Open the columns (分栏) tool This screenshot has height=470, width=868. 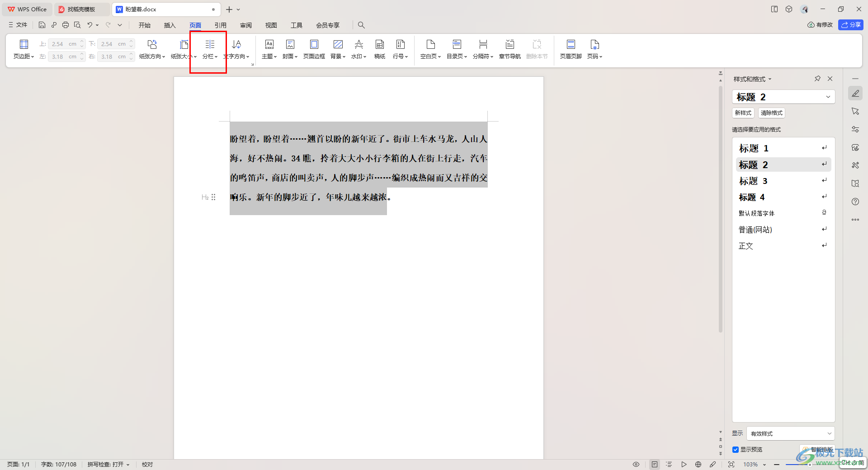(x=210, y=49)
